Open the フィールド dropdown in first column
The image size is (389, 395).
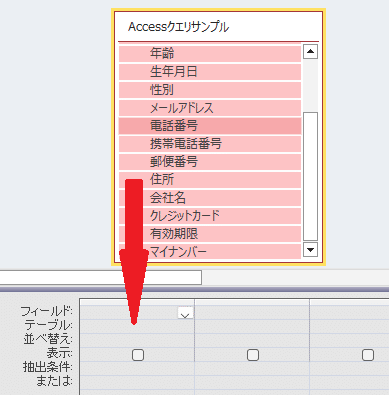185,313
